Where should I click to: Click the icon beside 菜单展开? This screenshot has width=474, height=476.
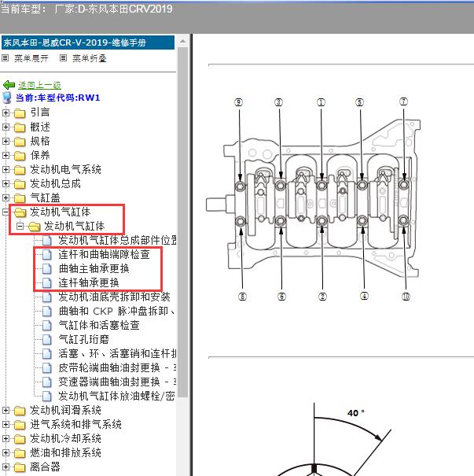(5, 57)
